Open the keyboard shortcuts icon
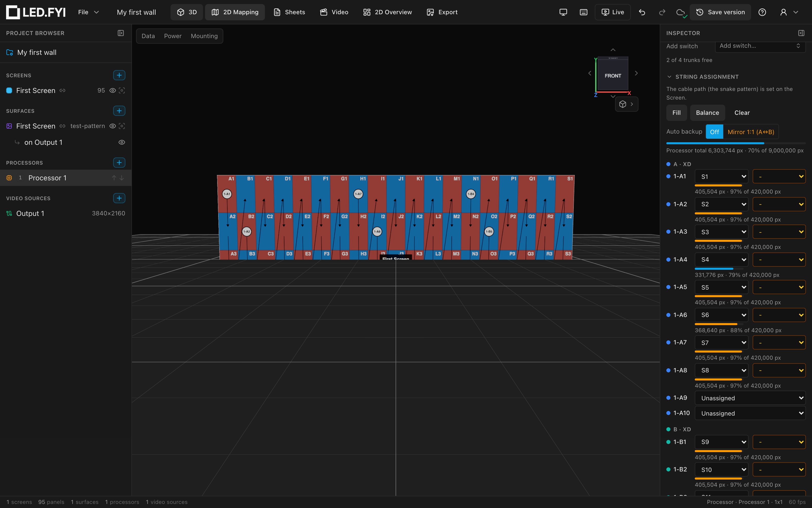This screenshot has height=508, width=812. (584, 12)
